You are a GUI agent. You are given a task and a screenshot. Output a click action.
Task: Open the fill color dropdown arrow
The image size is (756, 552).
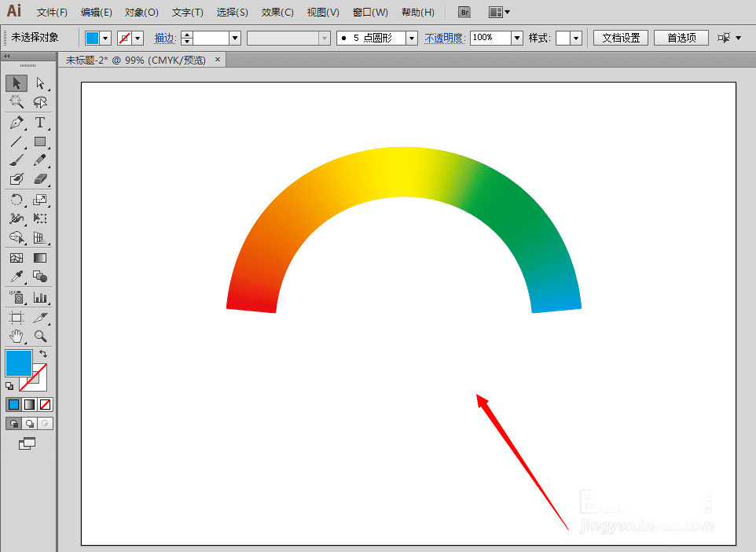(105, 38)
